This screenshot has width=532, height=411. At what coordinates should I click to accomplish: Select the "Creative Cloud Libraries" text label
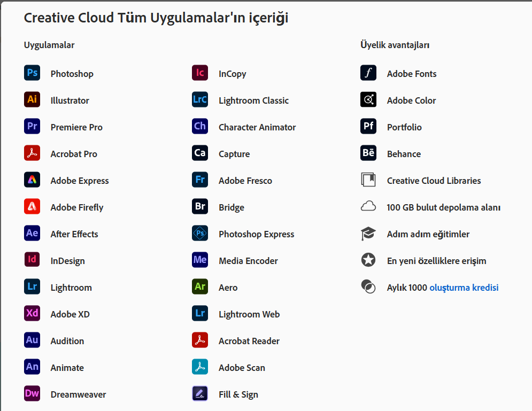pos(434,181)
